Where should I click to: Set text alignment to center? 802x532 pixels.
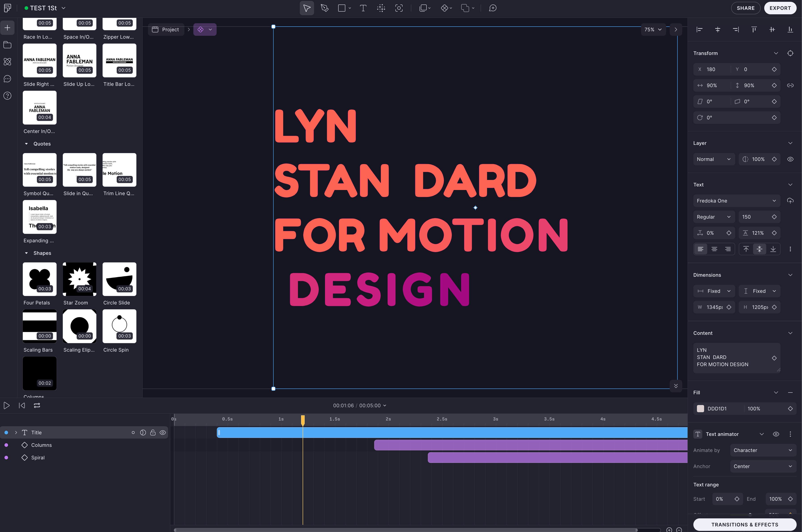(x=714, y=249)
